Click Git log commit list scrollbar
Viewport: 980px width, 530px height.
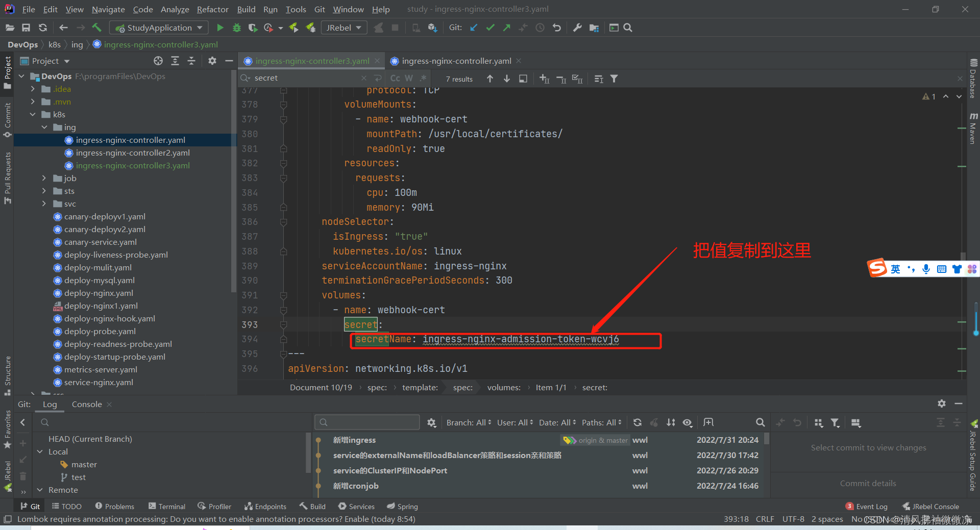(x=767, y=438)
